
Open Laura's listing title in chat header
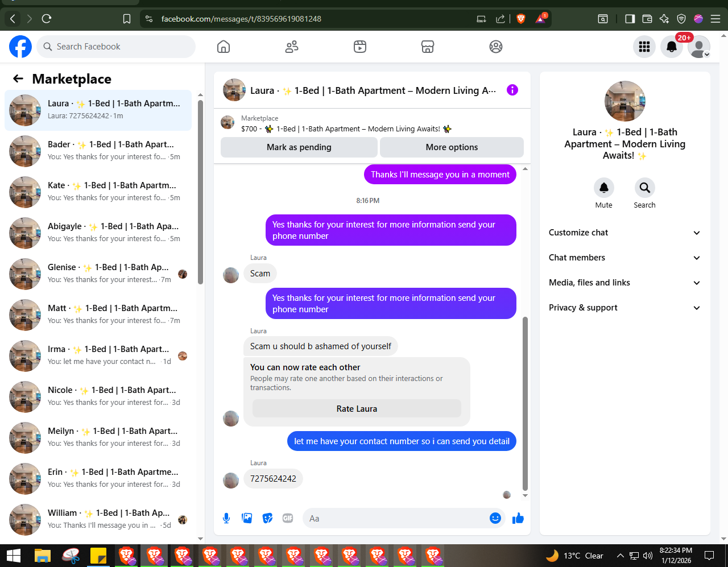373,90
